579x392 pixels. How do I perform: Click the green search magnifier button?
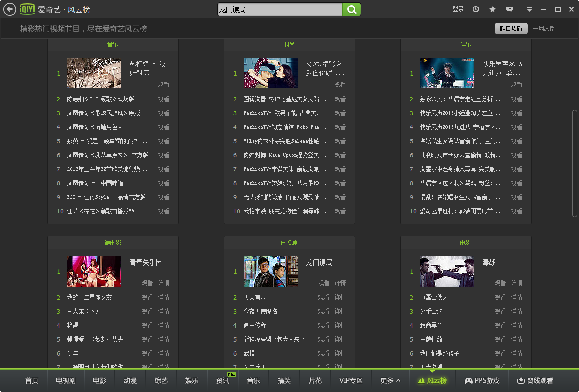click(x=352, y=9)
